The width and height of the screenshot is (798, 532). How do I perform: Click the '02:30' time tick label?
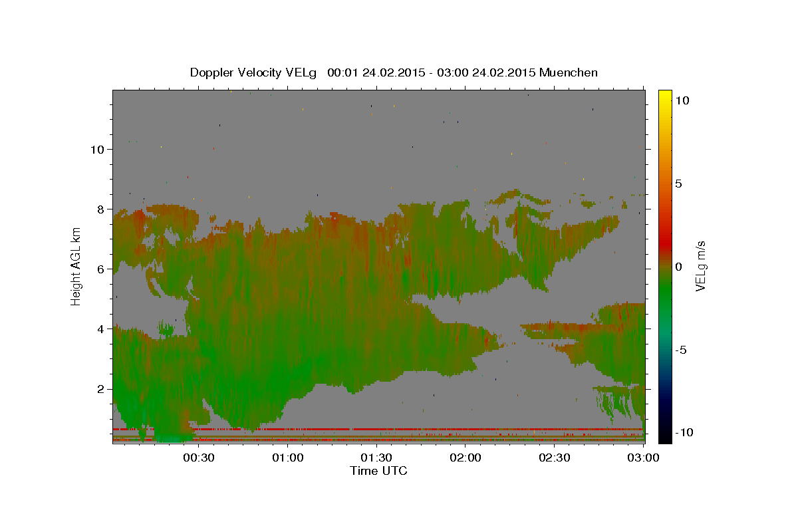(555, 458)
